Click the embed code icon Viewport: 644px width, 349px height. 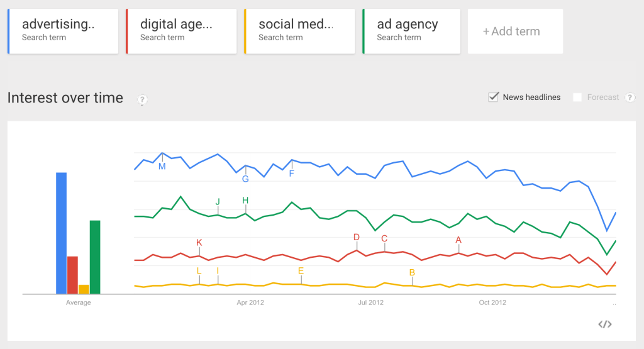[604, 324]
